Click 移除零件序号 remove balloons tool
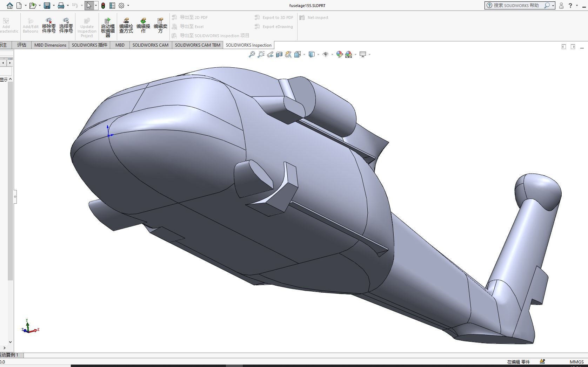This screenshot has width=588, height=367. click(49, 26)
